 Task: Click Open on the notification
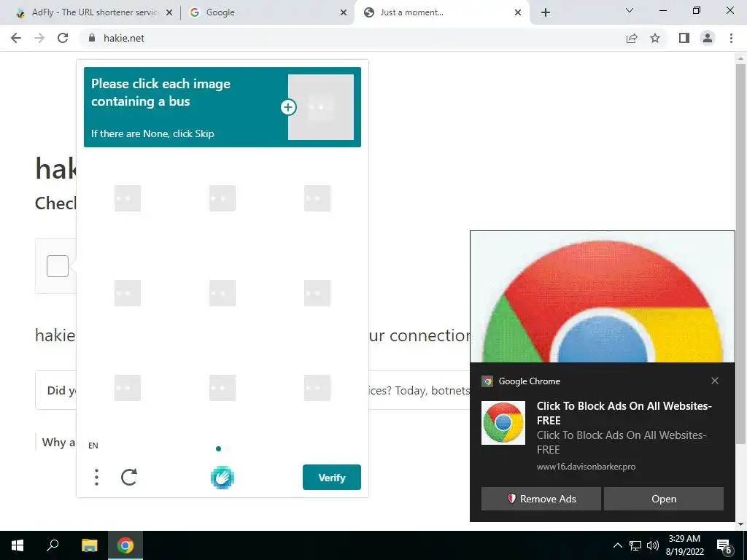point(664,499)
